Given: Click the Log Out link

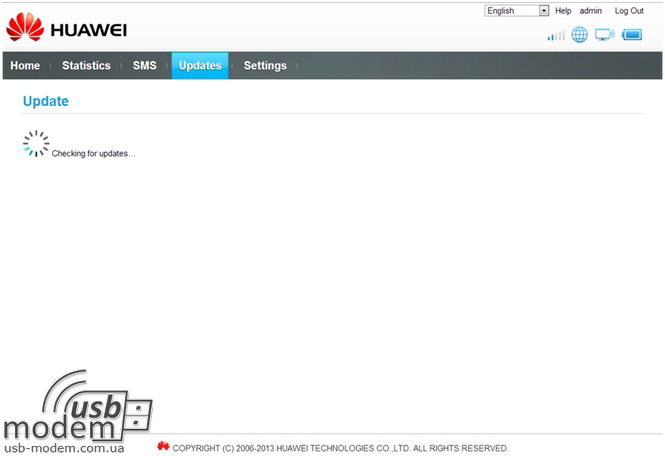Looking at the screenshot, I should [629, 11].
